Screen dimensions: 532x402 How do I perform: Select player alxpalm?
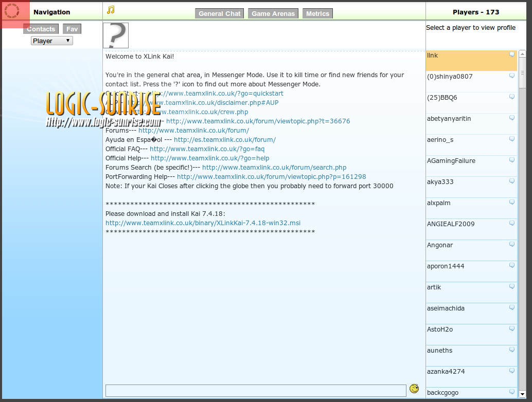pyautogui.click(x=472, y=208)
